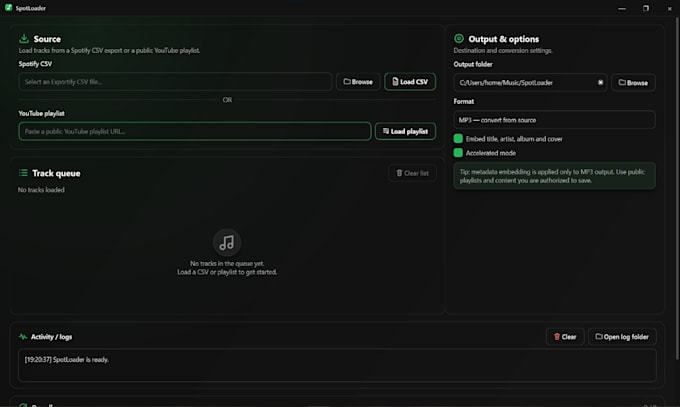Clear the activity logs
The image size is (680, 407).
[x=565, y=337]
